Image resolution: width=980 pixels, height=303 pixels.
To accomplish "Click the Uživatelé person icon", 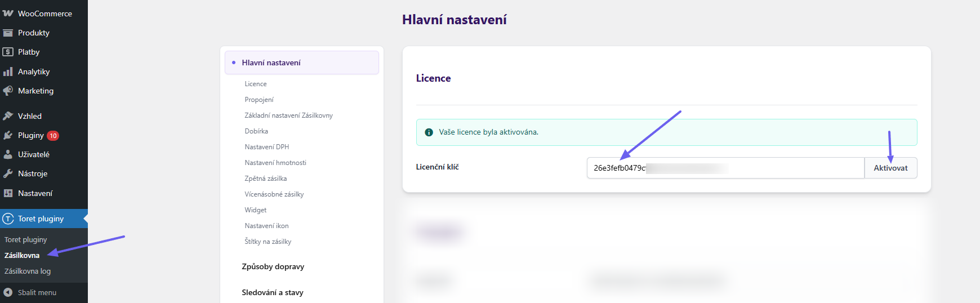I will point(8,154).
